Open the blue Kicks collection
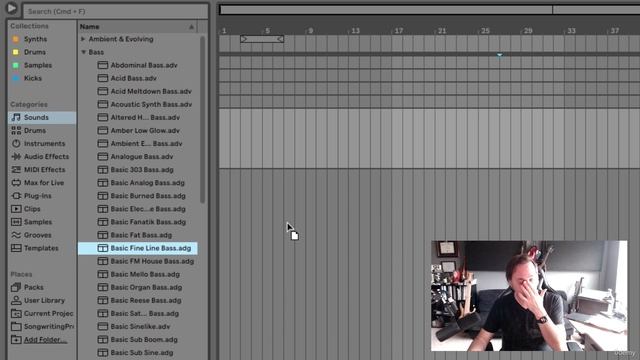The image size is (640, 360). [33, 78]
